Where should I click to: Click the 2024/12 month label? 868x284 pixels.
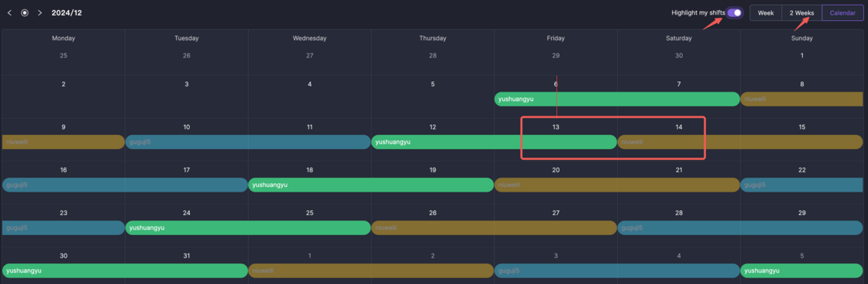(67, 12)
